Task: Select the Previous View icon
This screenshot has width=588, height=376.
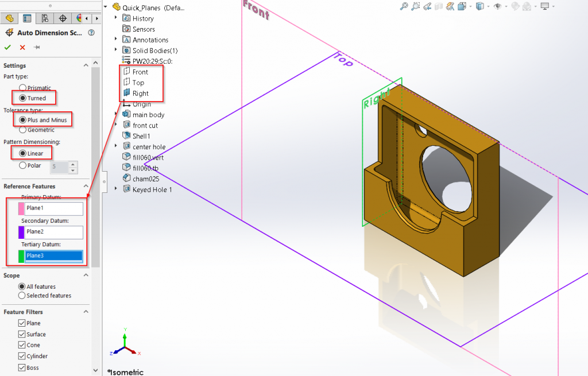Action: click(427, 6)
